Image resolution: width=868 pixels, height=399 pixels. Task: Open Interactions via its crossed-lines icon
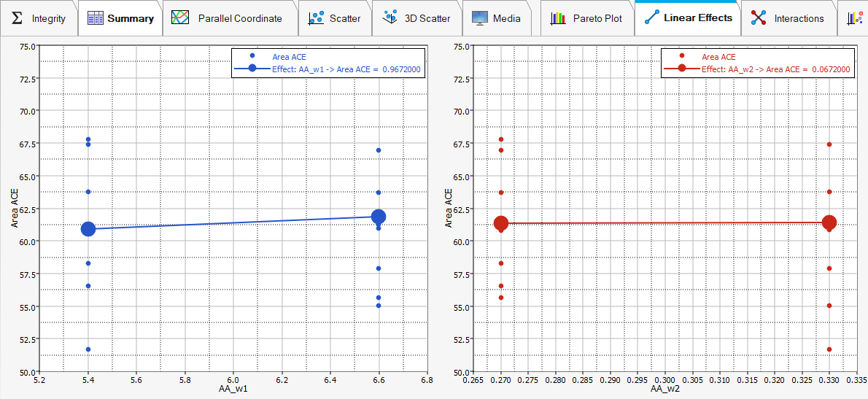pyautogui.click(x=759, y=18)
